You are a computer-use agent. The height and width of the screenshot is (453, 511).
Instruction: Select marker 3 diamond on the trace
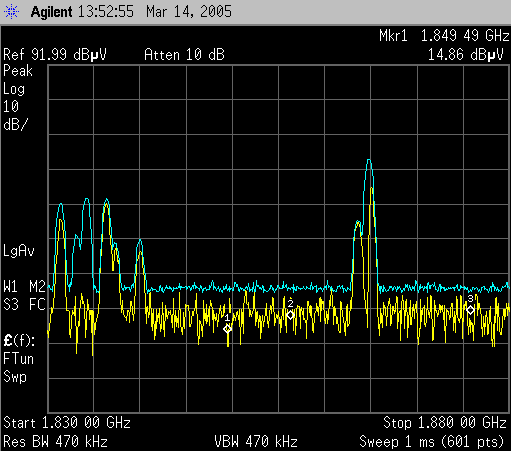[x=470, y=310]
